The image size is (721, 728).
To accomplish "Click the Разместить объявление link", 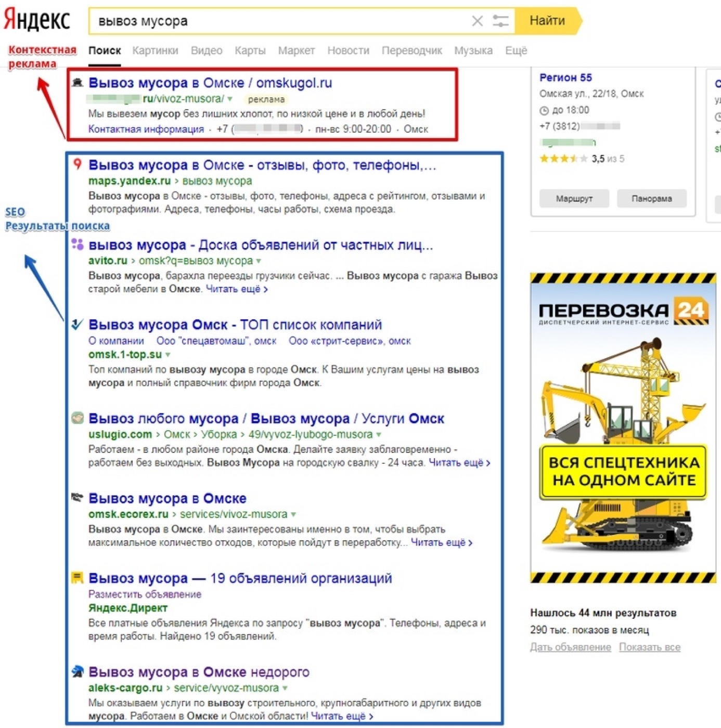I will [x=145, y=594].
